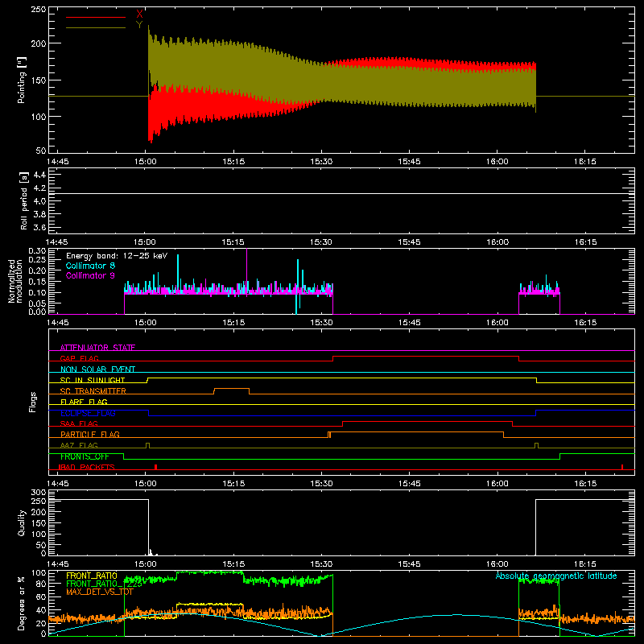This screenshot has width=644, height=644.
Task: Click the SC_IN_SUNLIGHT flag label
Action: pos(93,380)
